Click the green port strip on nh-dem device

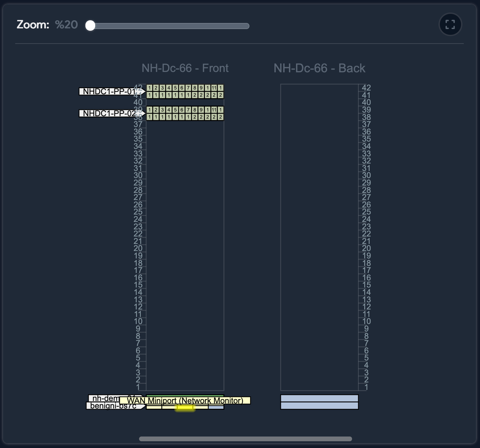[185, 396]
